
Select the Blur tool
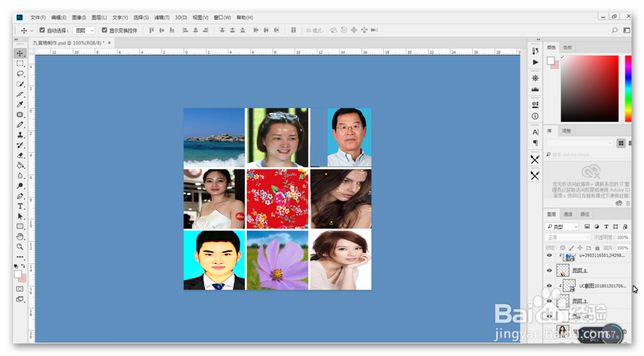(x=20, y=176)
